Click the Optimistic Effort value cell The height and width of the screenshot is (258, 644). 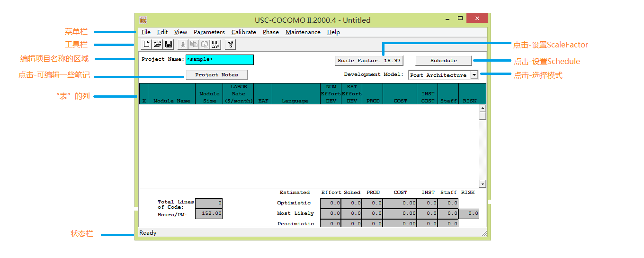click(x=331, y=203)
